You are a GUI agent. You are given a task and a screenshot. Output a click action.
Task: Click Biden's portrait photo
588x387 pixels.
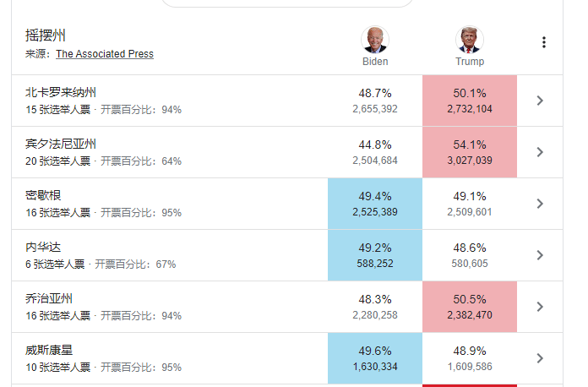pos(375,40)
